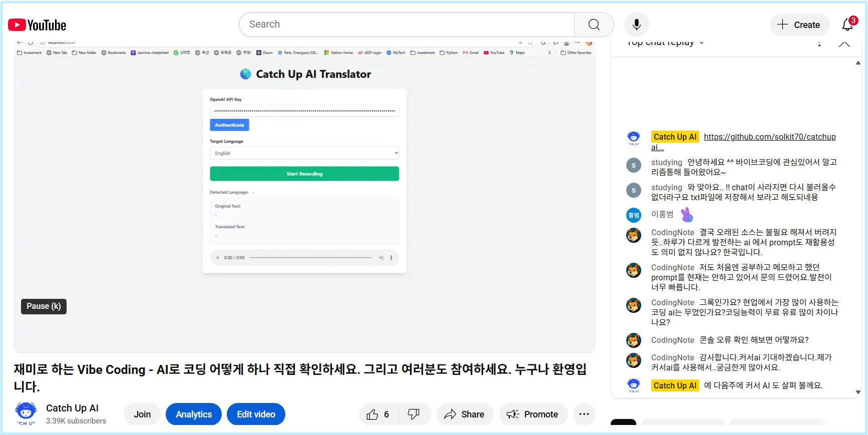Image resolution: width=868 pixels, height=435 pixels.
Task: Click Catch Up AI avatar on 예 다음주에 message
Action: click(634, 385)
